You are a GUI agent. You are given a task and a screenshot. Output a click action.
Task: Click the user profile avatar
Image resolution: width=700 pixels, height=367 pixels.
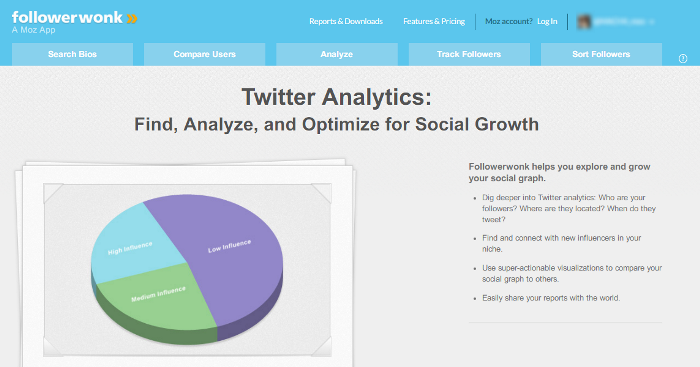584,21
